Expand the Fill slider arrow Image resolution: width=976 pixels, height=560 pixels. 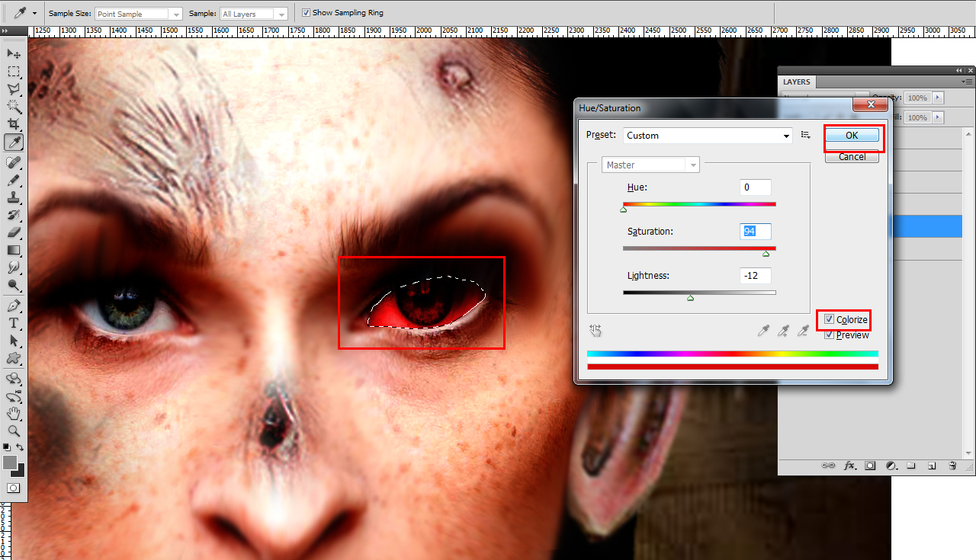pos(938,117)
